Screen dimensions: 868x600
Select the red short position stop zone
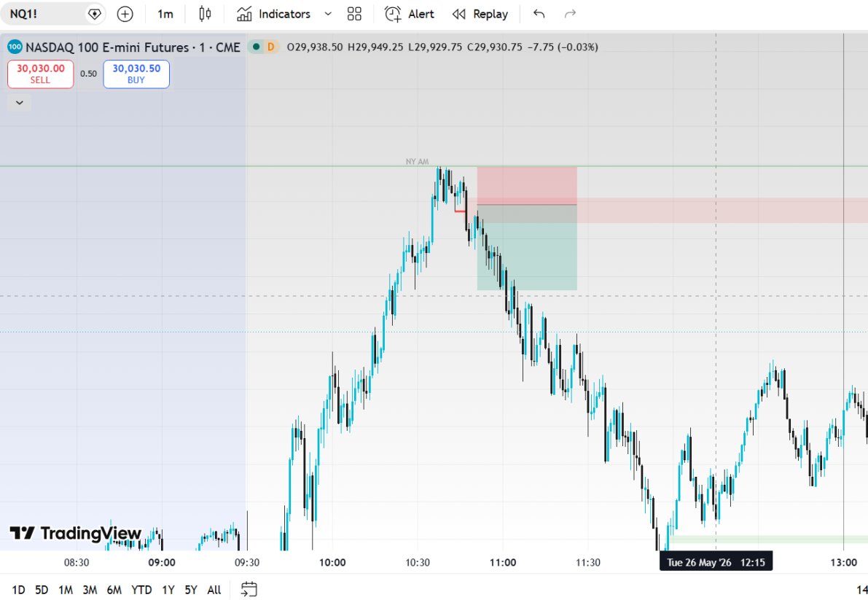coord(527,185)
